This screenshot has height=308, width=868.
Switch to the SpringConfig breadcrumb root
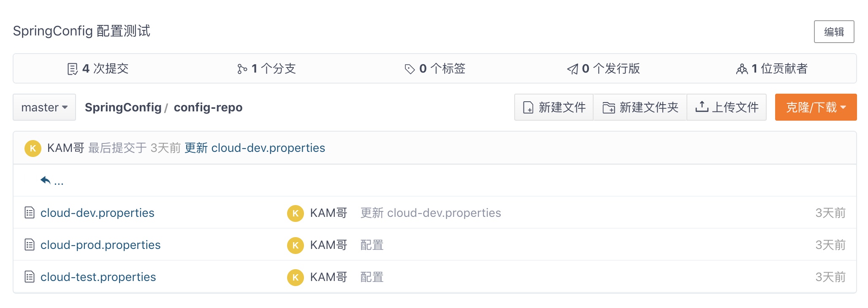pos(123,108)
